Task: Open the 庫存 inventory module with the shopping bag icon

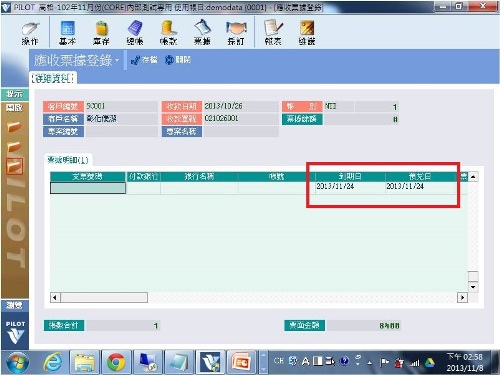Action: point(101,33)
